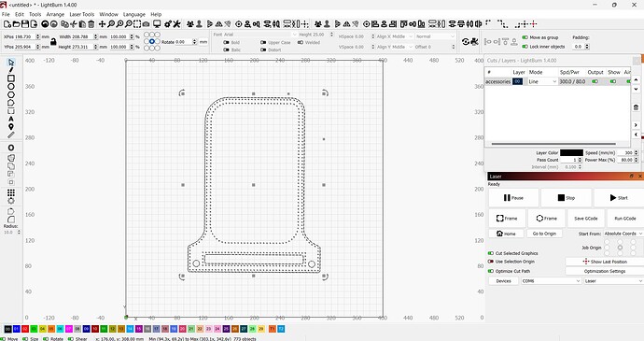The width and height of the screenshot is (644, 341).
Task: Click the Offset Shapes tool
Action: coord(11,148)
